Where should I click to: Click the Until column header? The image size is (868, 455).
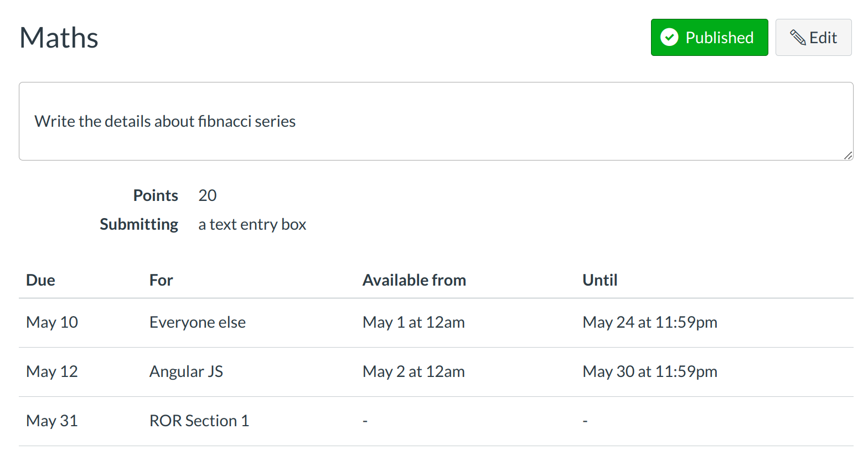click(x=600, y=280)
